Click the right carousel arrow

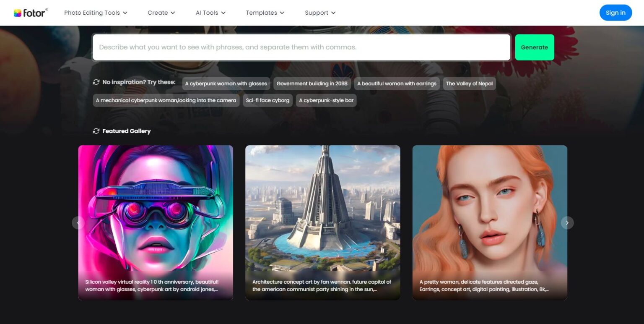(567, 222)
